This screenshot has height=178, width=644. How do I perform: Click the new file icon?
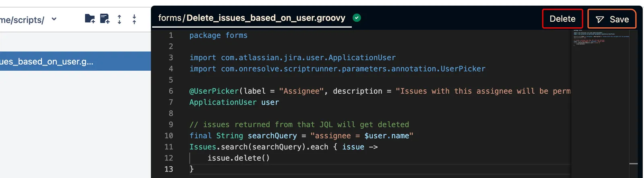point(105,18)
